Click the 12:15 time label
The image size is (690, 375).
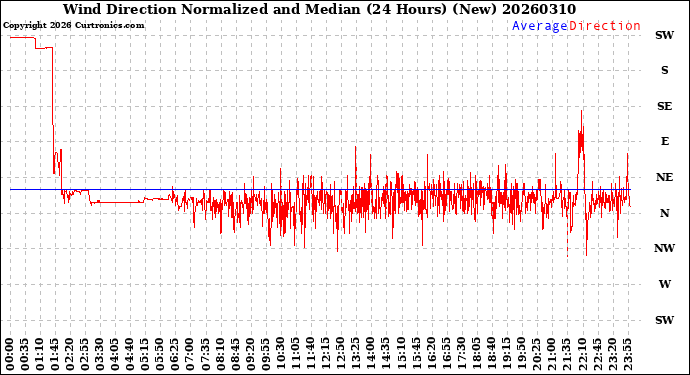pos(326,355)
